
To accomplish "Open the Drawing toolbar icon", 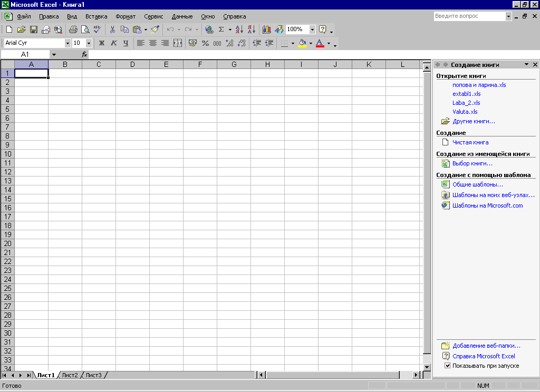I will tap(278, 30).
